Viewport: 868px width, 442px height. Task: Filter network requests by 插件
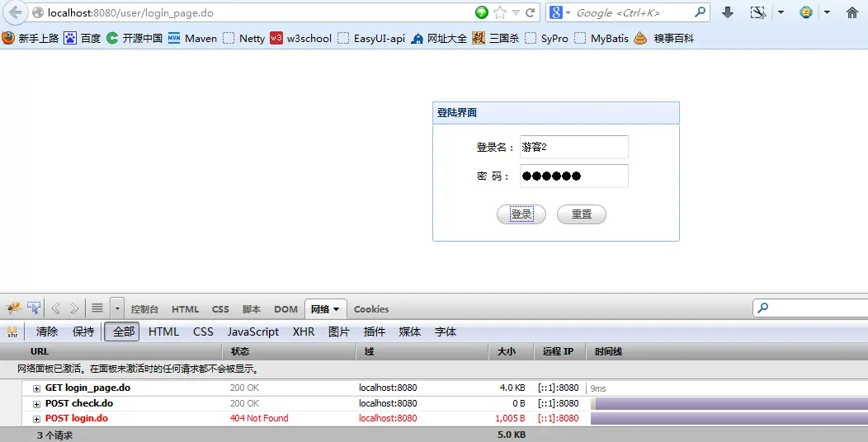point(375,332)
